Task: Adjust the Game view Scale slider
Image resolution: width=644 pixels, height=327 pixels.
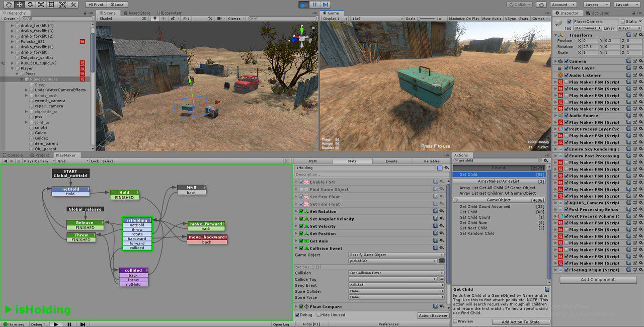Action: coord(426,18)
